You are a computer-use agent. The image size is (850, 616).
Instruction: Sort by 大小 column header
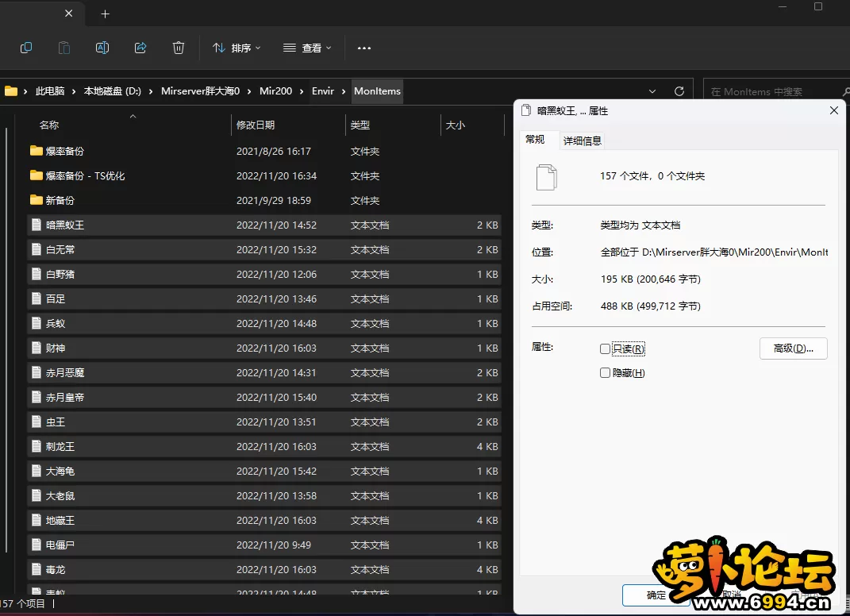(x=456, y=125)
